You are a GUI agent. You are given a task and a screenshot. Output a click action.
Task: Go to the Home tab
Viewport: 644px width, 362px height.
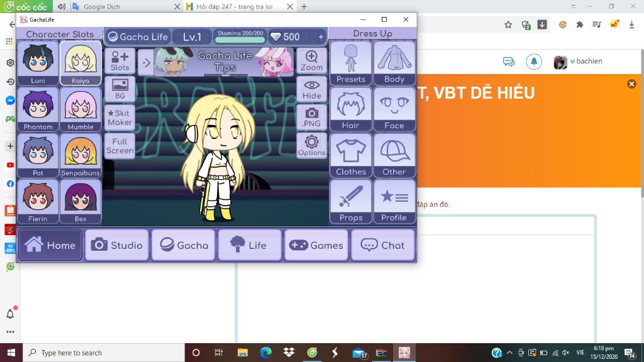[x=50, y=245]
